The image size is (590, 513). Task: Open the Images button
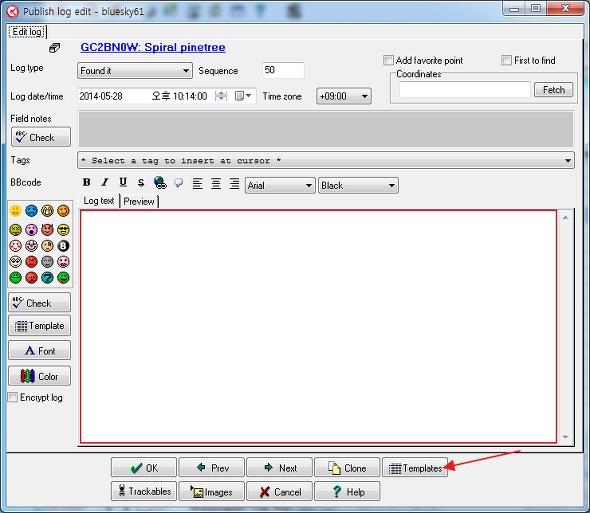click(211, 491)
